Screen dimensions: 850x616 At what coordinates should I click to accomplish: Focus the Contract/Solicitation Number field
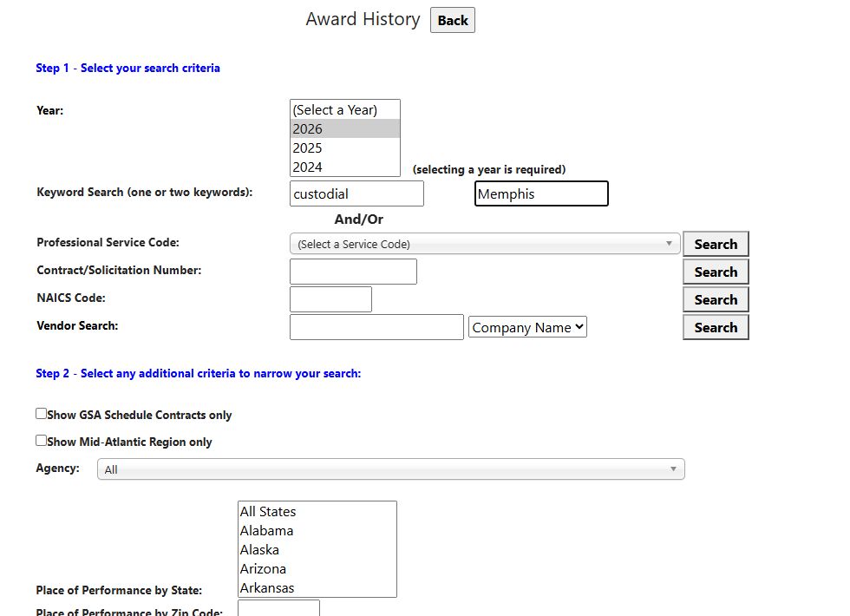pyautogui.click(x=354, y=271)
